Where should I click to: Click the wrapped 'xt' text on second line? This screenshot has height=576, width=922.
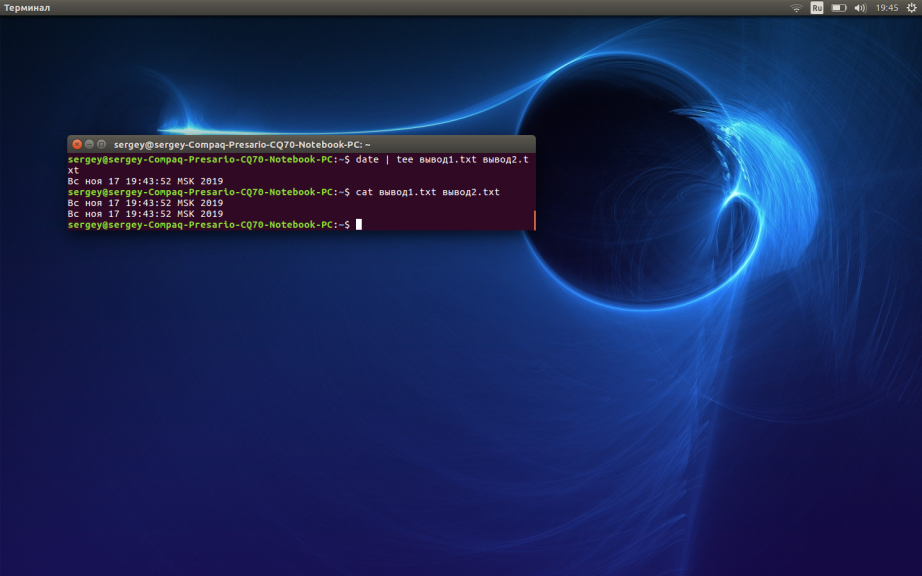pos(73,170)
